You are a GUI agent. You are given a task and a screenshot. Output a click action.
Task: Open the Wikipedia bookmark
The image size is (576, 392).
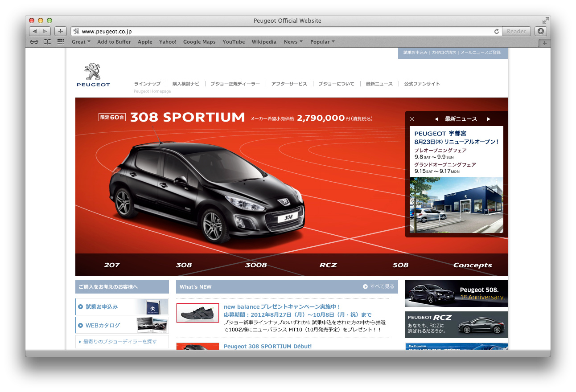click(x=264, y=42)
